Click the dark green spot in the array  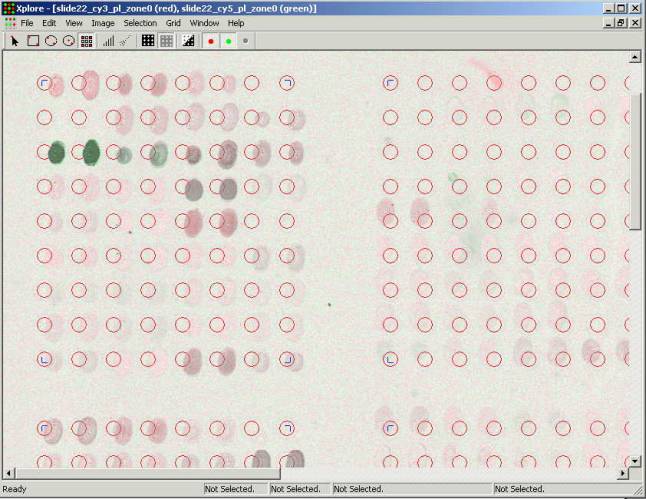click(57, 152)
